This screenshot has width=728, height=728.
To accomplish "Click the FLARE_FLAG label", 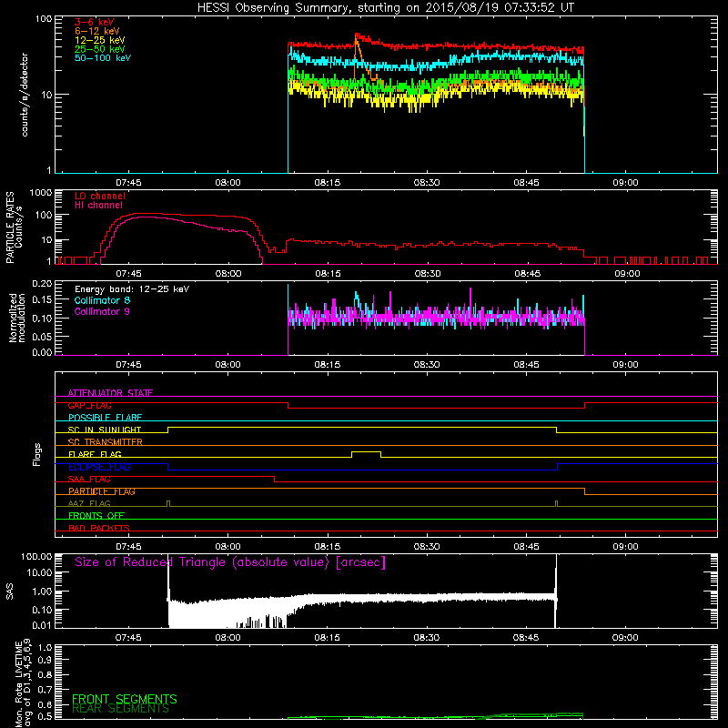I will 95,454.
